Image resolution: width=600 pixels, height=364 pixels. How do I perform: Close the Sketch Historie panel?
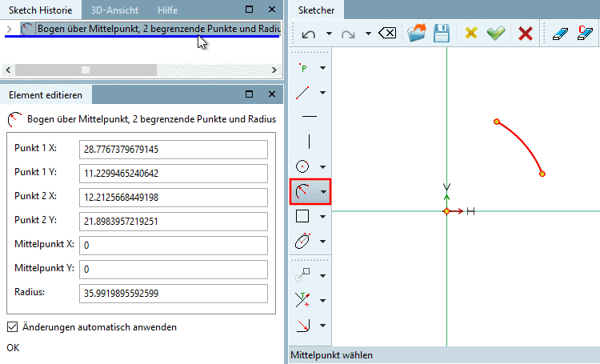pyautogui.click(x=272, y=9)
